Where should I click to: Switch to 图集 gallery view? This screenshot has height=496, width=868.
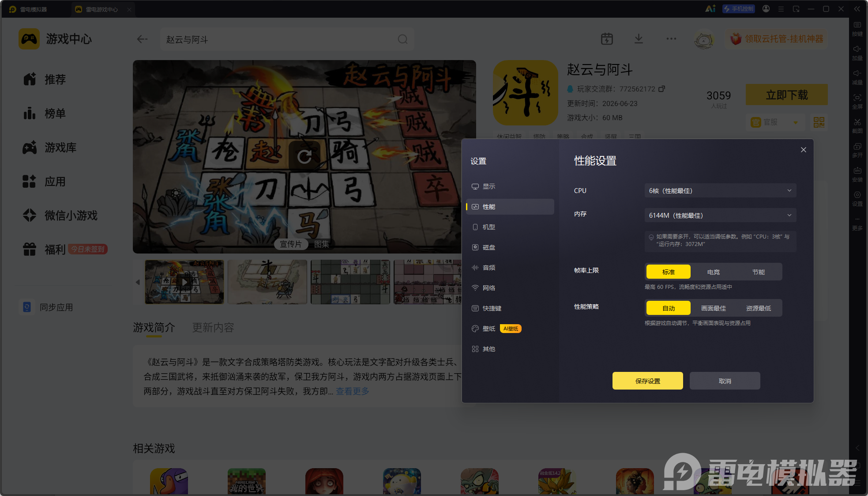pyautogui.click(x=322, y=244)
